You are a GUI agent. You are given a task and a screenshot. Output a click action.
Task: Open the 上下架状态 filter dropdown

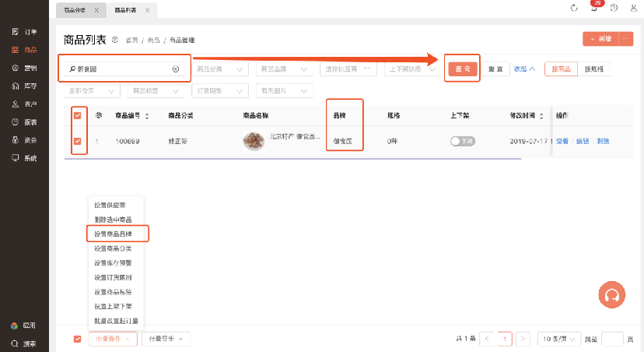click(x=412, y=69)
